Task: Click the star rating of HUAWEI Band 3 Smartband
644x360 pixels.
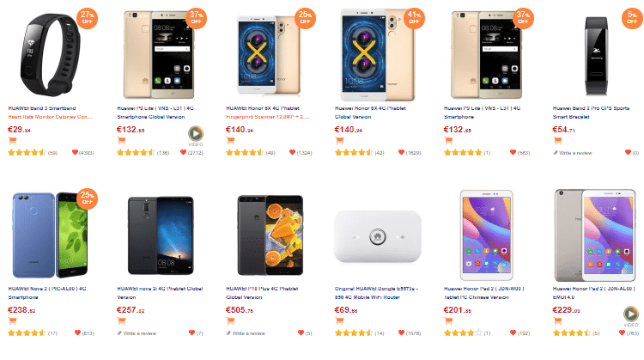Action: [26, 152]
